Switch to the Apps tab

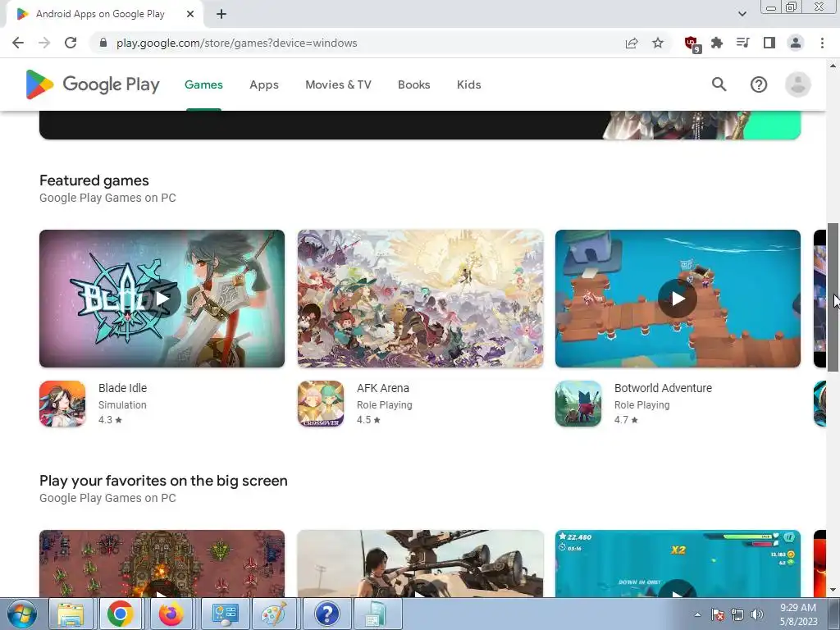(264, 84)
